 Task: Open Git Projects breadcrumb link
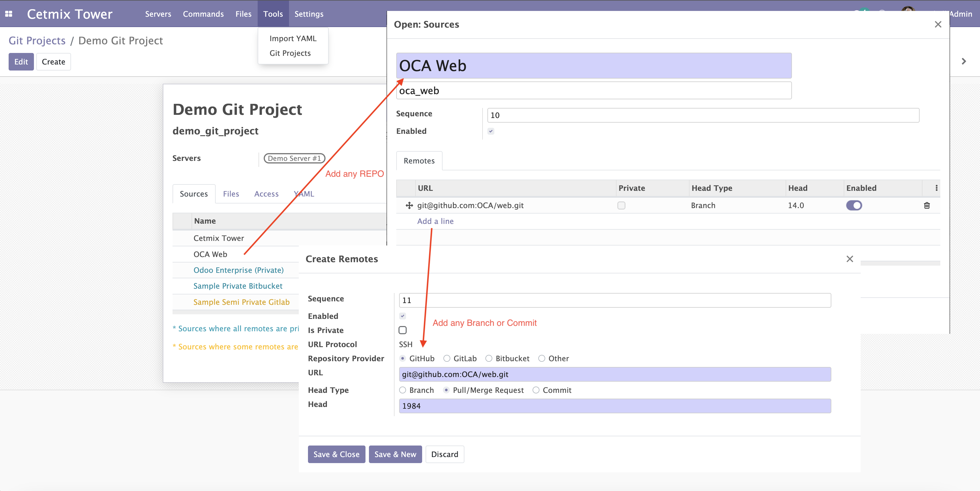coord(37,41)
